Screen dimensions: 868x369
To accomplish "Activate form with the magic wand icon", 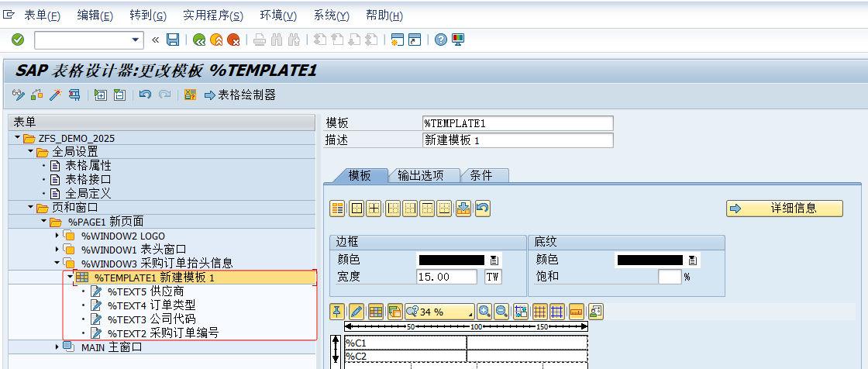I will click(x=55, y=95).
